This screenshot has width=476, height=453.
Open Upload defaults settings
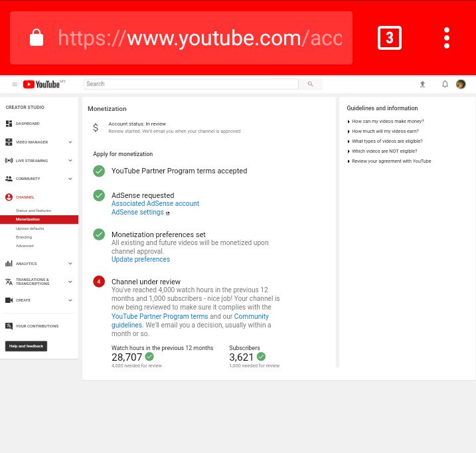point(30,228)
